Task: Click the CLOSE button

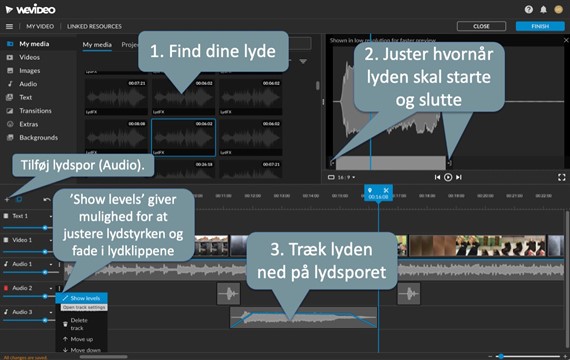Action: point(481,26)
